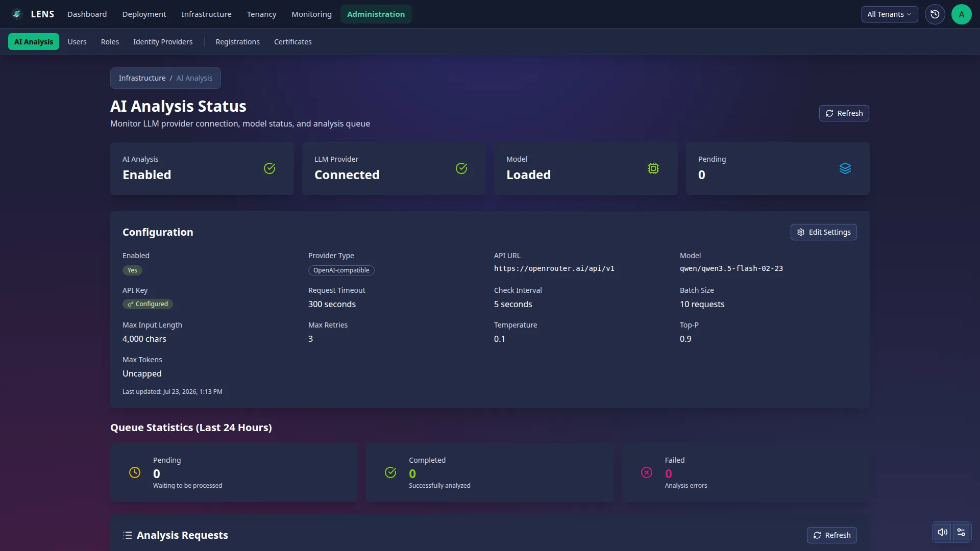Click the Top-P value 0.9
The image size is (980, 551).
[x=685, y=339]
